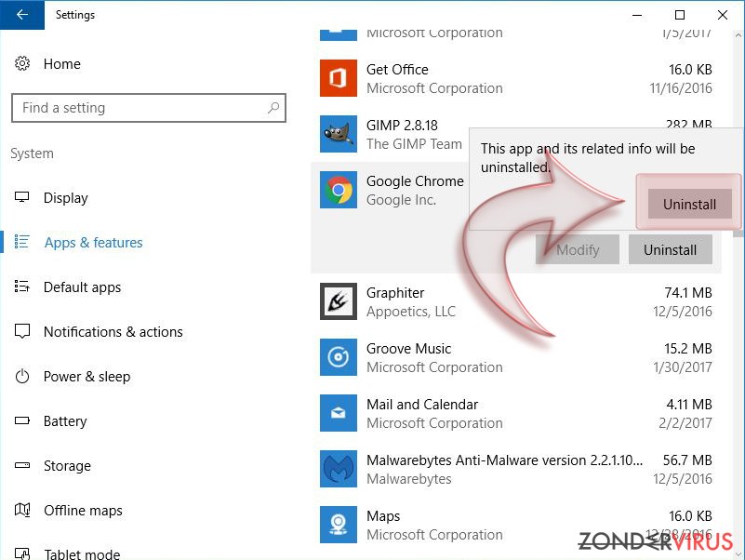Click the Storage drive icon
This screenshot has width=745, height=560.
[x=21, y=465]
